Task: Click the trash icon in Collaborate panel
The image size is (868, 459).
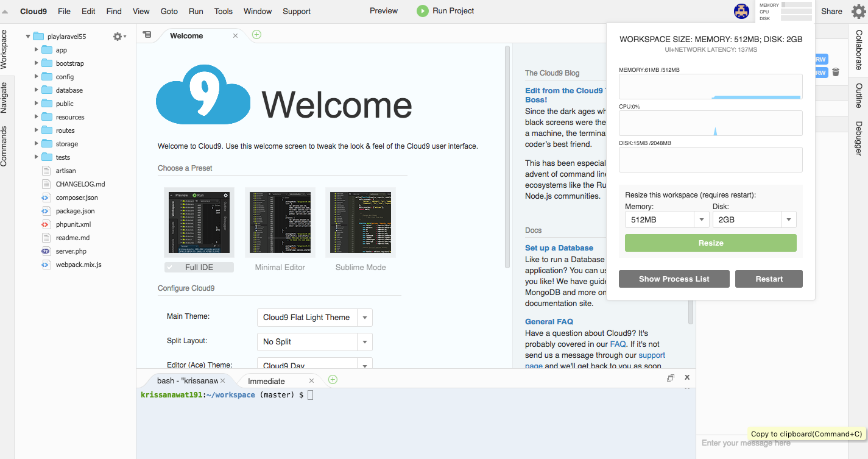Action: [x=836, y=73]
